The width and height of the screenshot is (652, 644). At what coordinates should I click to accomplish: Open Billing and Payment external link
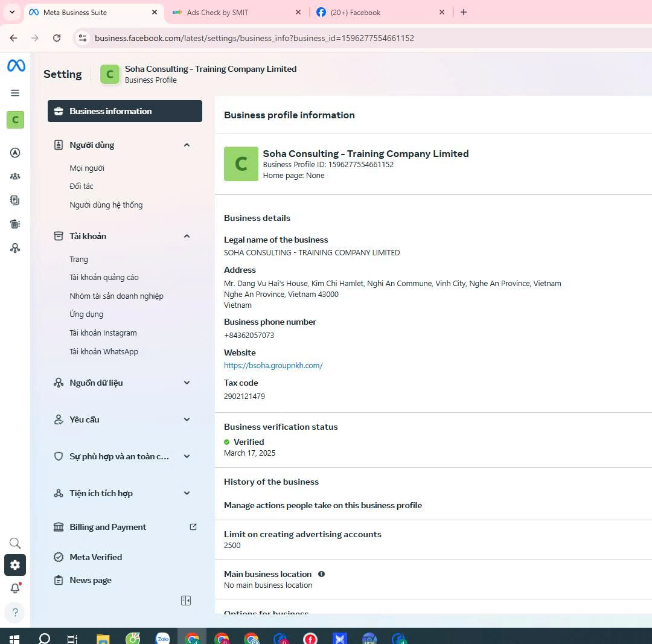193,527
